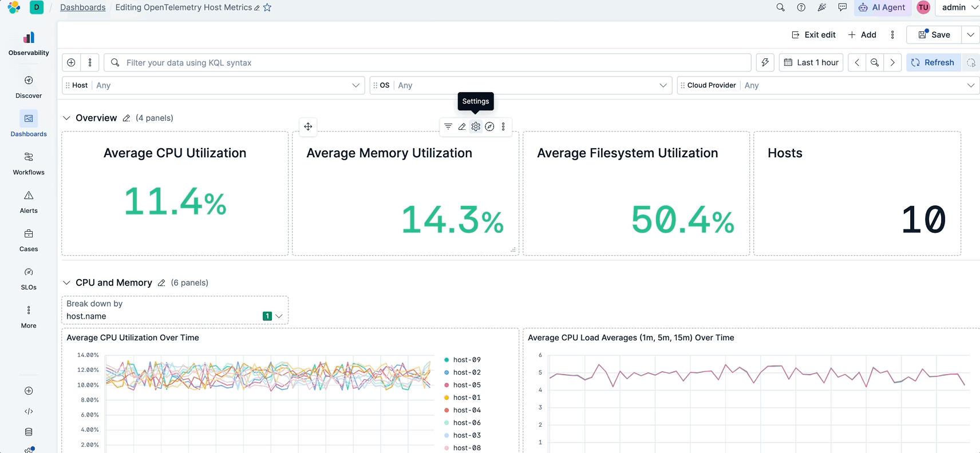Image resolution: width=980 pixels, height=453 pixels.
Task: Click the plus circle icon in lower sidebar
Action: tap(29, 391)
